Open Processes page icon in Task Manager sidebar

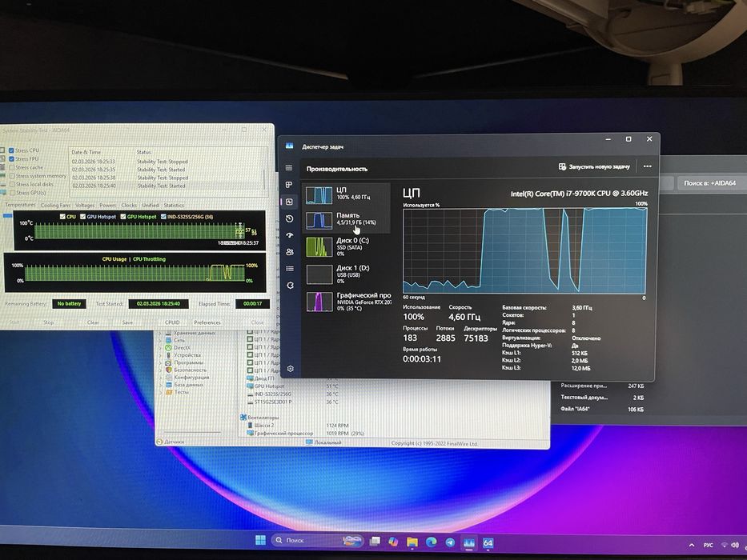pyautogui.click(x=289, y=185)
